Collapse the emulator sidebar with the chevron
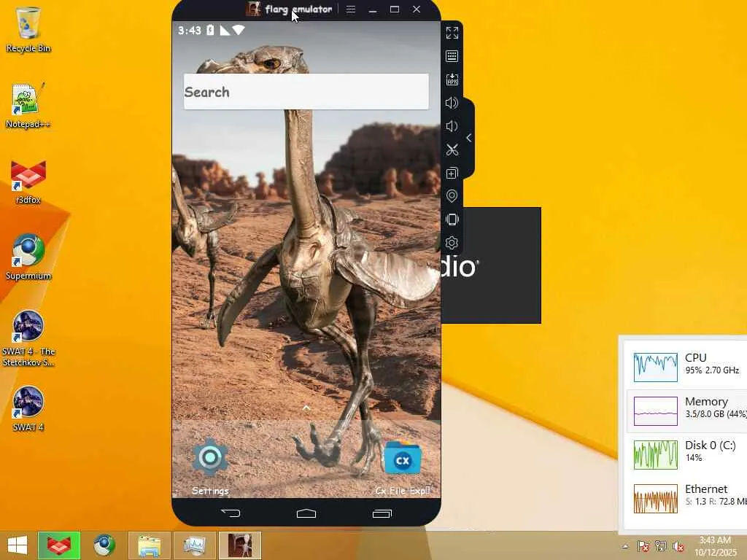This screenshot has width=747, height=560. click(x=469, y=138)
